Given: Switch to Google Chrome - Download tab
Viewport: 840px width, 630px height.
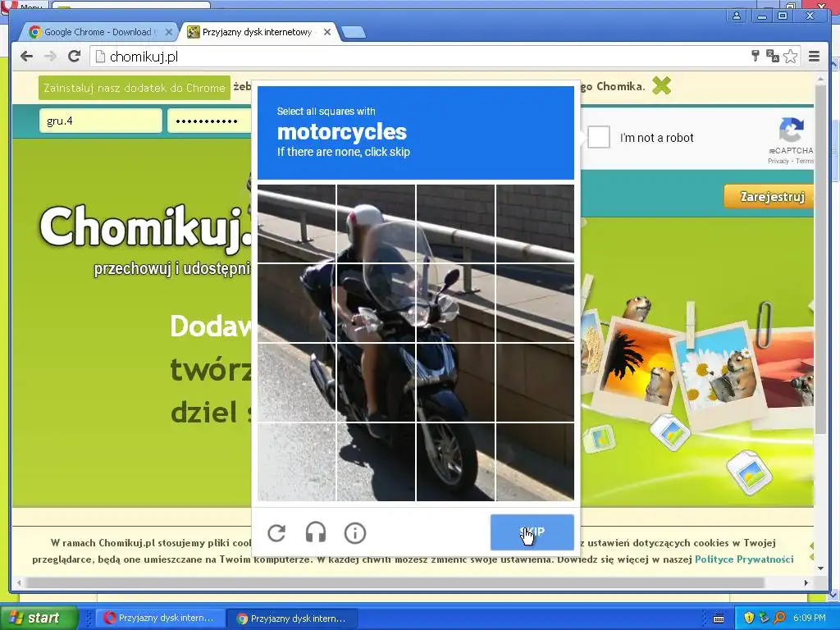Looking at the screenshot, I should (100, 32).
